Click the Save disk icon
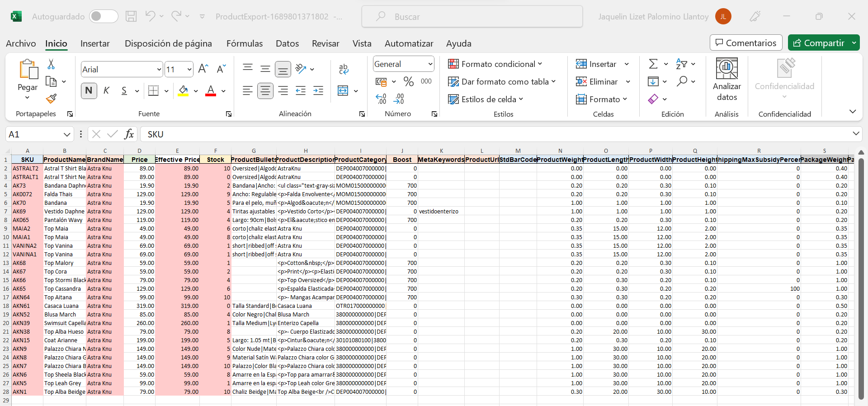This screenshot has height=406, width=868. [x=131, y=16]
